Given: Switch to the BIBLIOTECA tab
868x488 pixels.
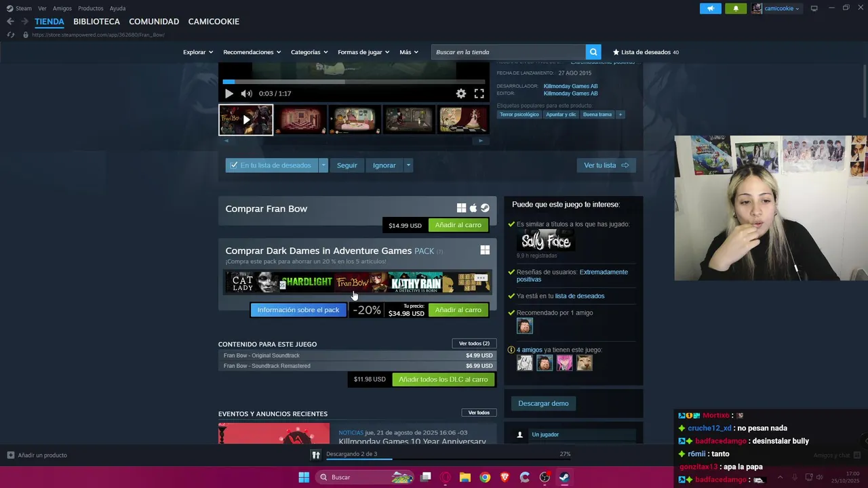Looking at the screenshot, I should pos(96,22).
